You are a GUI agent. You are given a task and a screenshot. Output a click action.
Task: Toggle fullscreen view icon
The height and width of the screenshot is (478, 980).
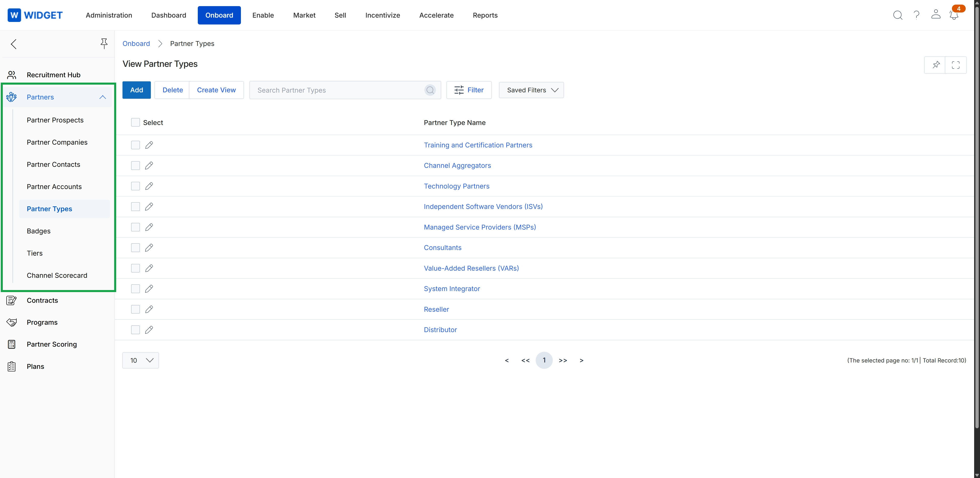(x=956, y=65)
